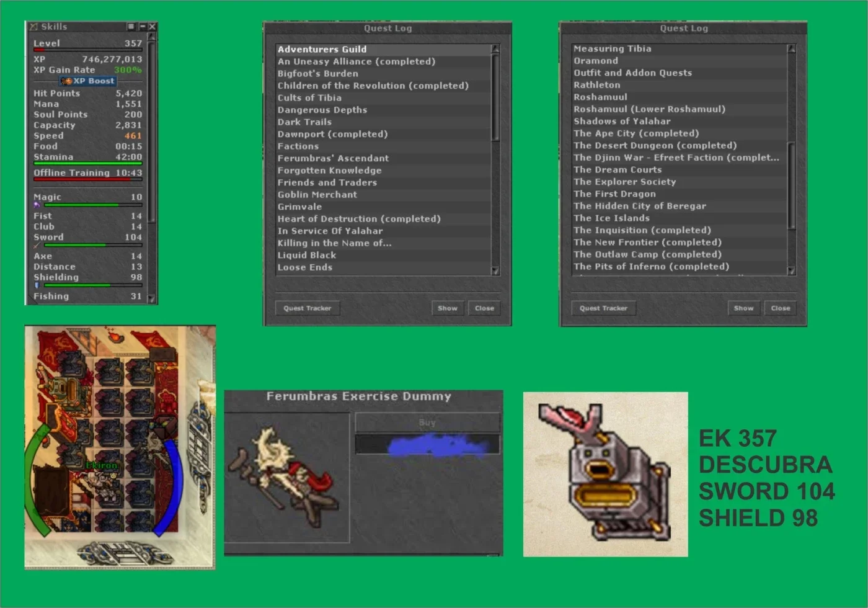This screenshot has height=608, width=868.
Task: Select the Oramond quest
Action: [x=680, y=61]
